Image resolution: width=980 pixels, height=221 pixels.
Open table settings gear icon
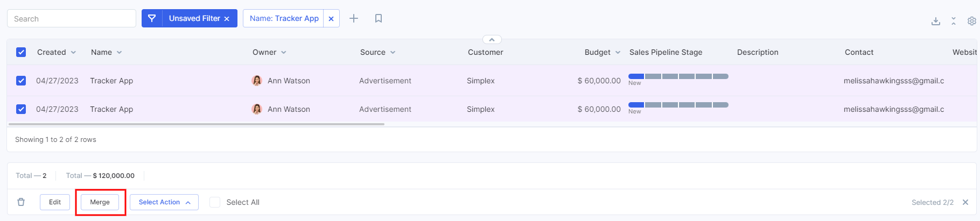point(972,21)
